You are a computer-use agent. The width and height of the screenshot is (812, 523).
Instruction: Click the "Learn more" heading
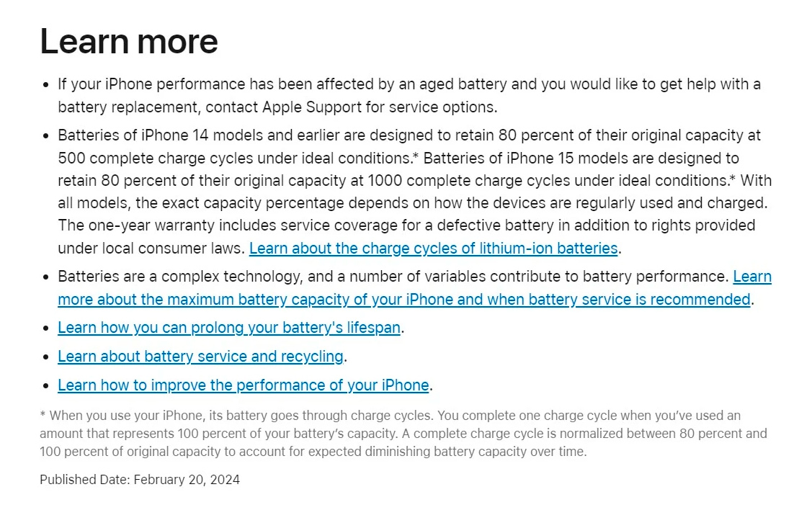coord(129,41)
